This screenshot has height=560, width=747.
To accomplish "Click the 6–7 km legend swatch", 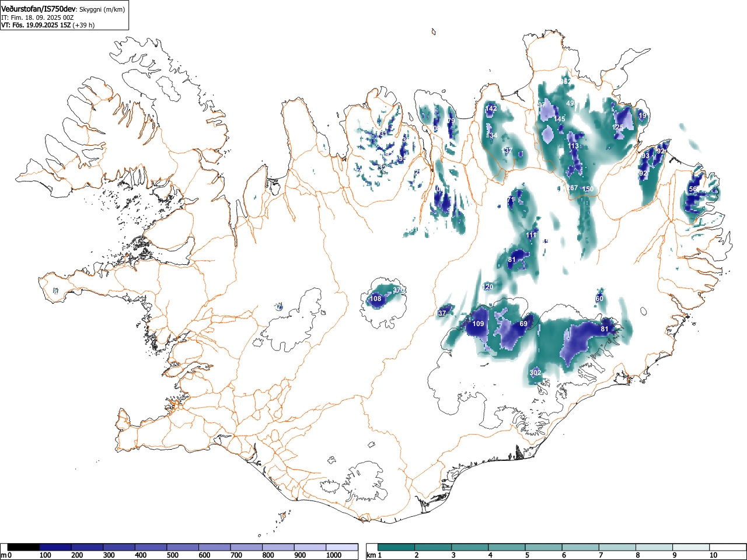I will click(580, 547).
